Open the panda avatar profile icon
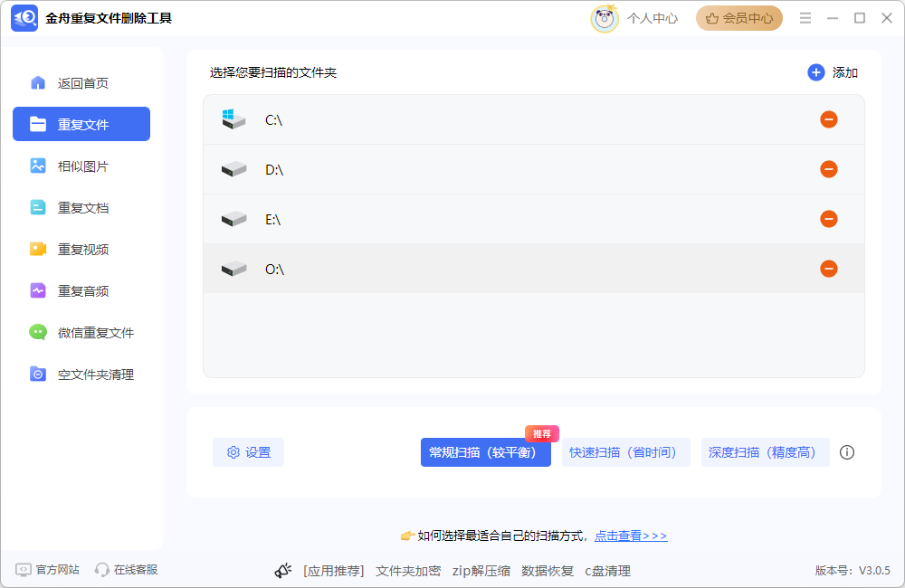Image resolution: width=905 pixels, height=588 pixels. pyautogui.click(x=605, y=18)
